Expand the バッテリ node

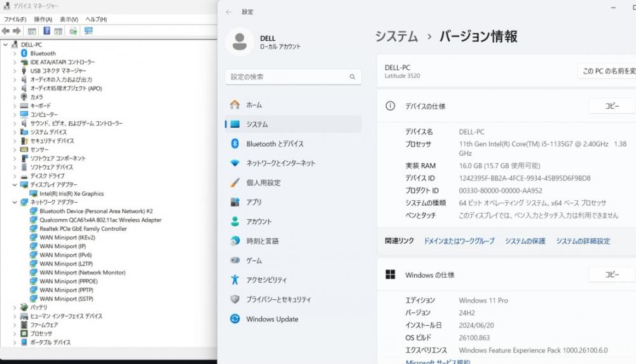coord(15,307)
